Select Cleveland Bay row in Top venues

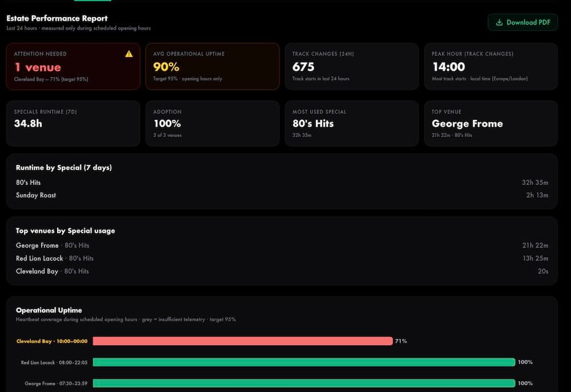point(282,271)
